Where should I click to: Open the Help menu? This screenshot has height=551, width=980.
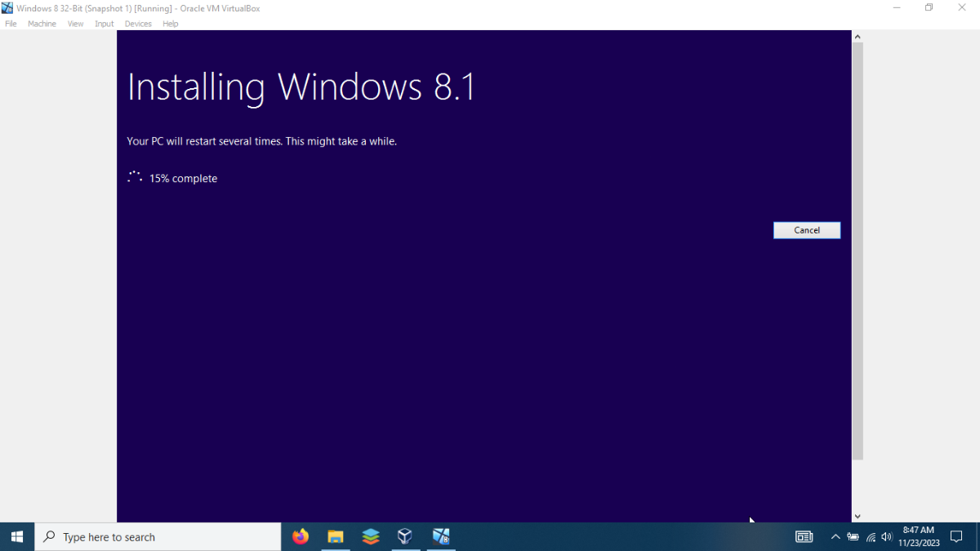[171, 24]
